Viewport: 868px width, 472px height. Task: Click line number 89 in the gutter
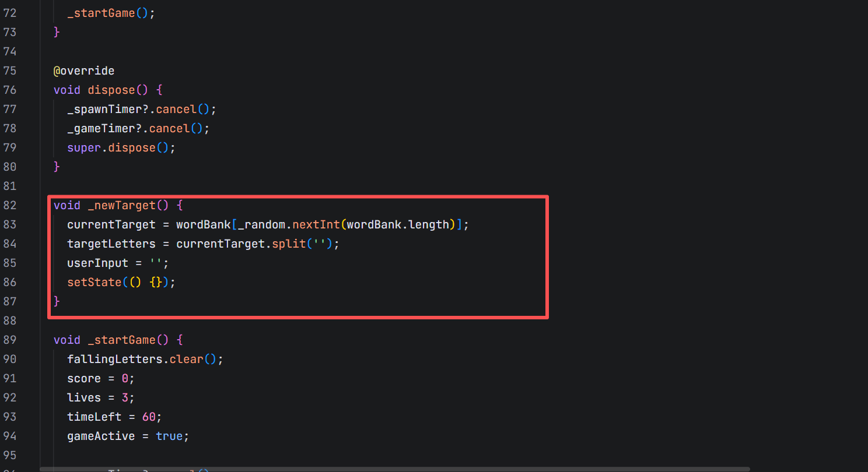[10, 340]
